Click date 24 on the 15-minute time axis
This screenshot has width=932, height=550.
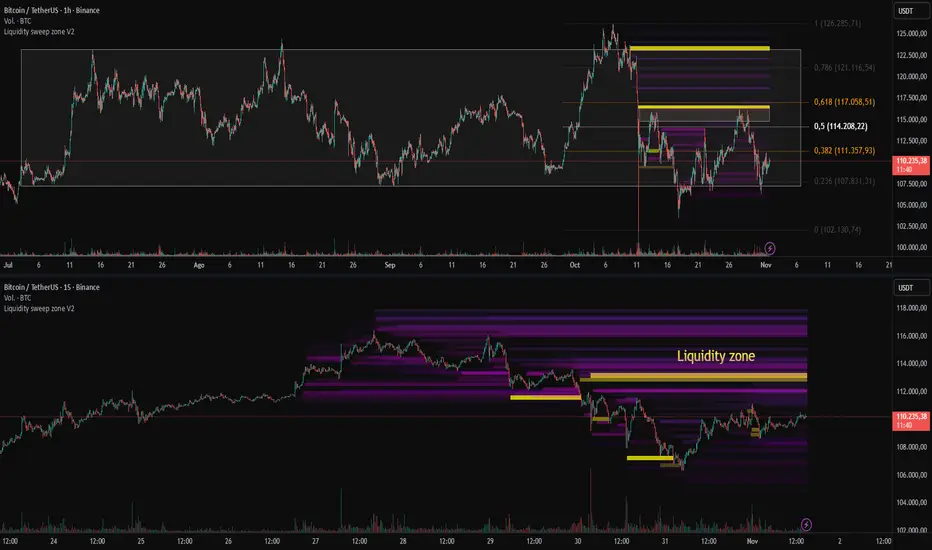click(53, 541)
